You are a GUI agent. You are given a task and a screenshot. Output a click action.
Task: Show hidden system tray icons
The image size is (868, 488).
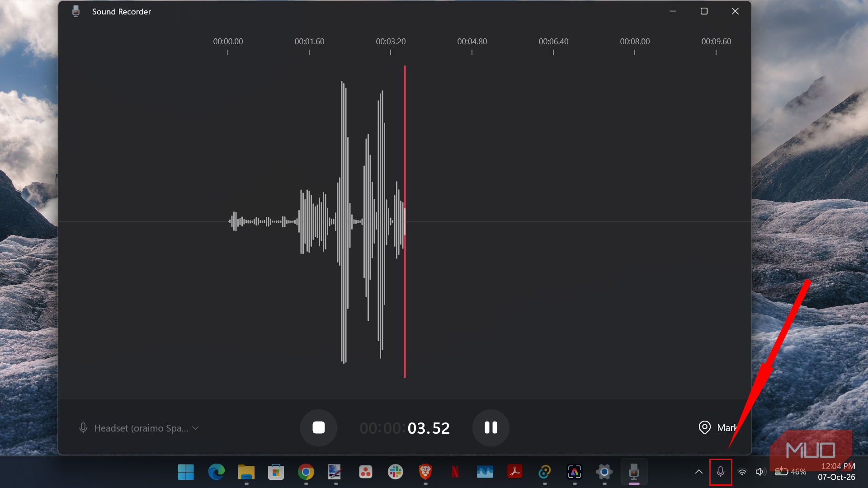pos(698,472)
